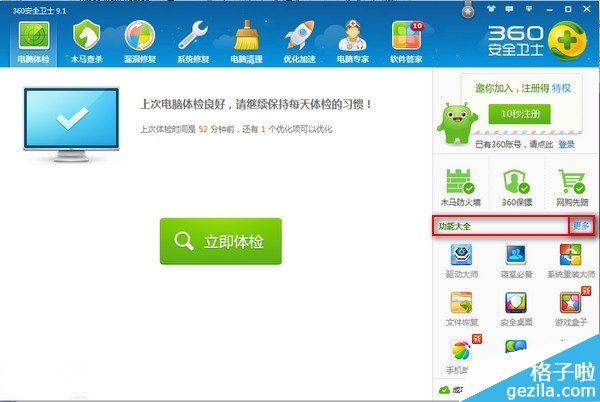Open the 电脑体检 tab

pyautogui.click(x=34, y=42)
